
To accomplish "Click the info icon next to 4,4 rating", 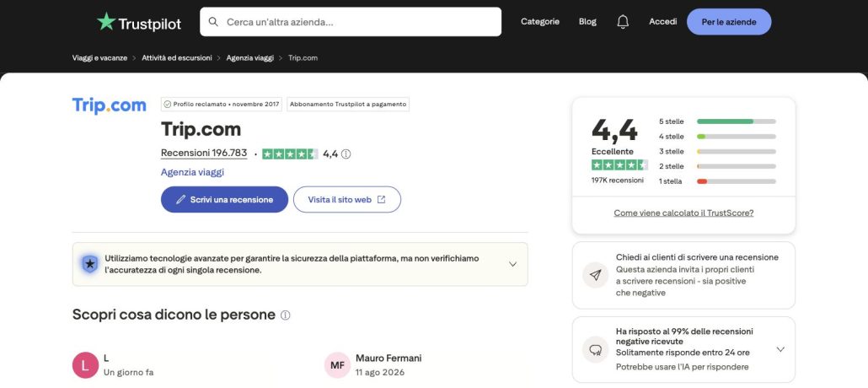I will tap(346, 154).
